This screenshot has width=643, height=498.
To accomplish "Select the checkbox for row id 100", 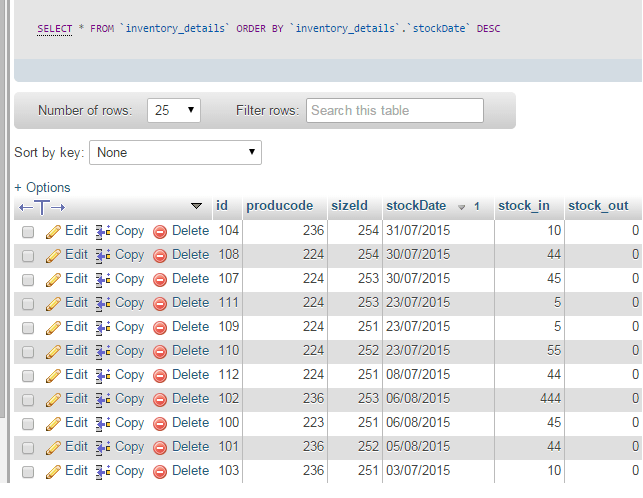I will (x=28, y=424).
